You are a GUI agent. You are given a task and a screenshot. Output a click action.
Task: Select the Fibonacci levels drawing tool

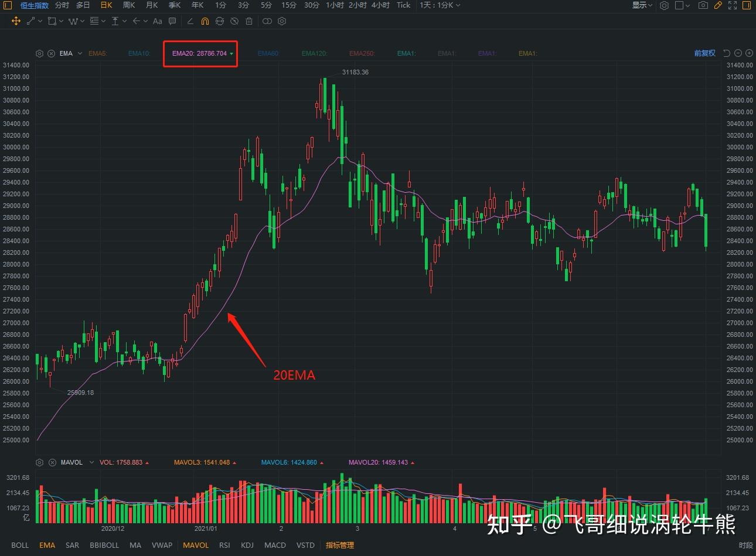click(x=94, y=21)
